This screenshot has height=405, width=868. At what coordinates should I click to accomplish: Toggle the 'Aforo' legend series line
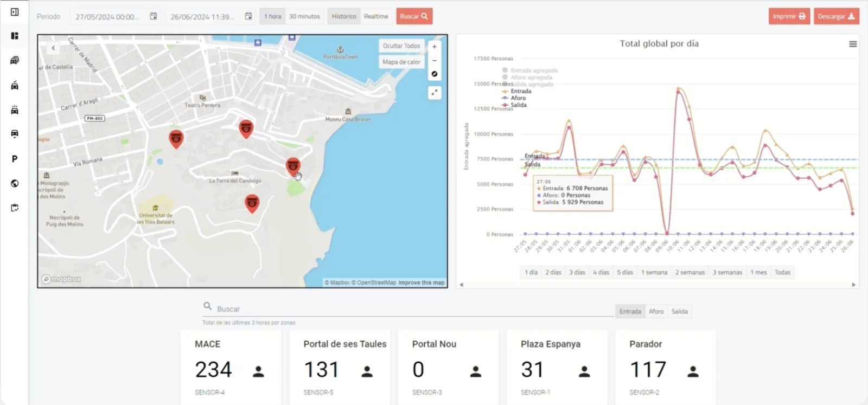pos(514,98)
